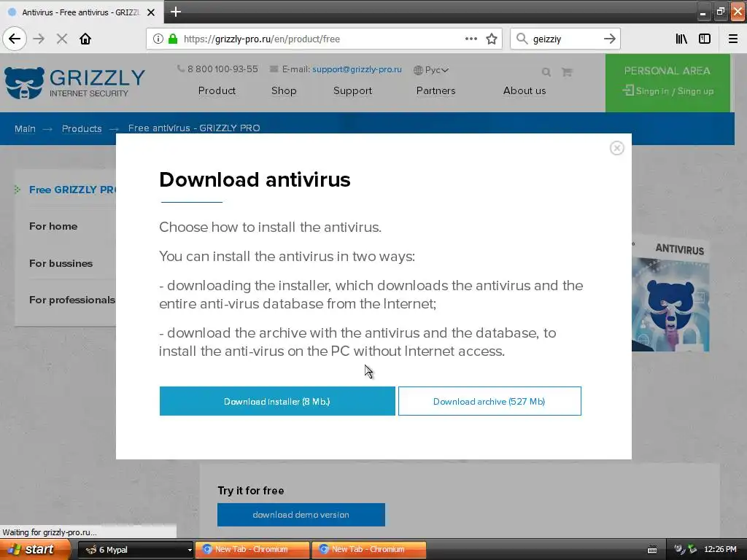Select the Antivirus - Free antivirus tab
The image size is (747, 560).
pos(81,12)
